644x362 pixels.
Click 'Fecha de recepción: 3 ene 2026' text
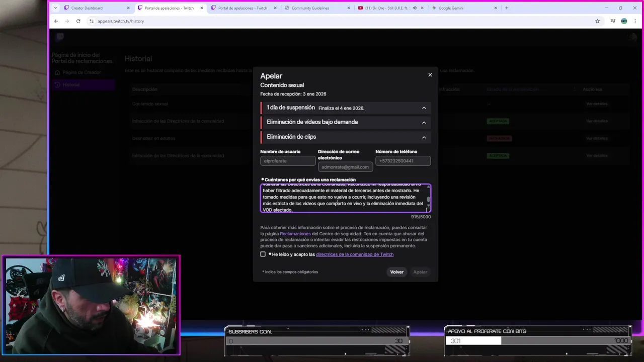[293, 94]
